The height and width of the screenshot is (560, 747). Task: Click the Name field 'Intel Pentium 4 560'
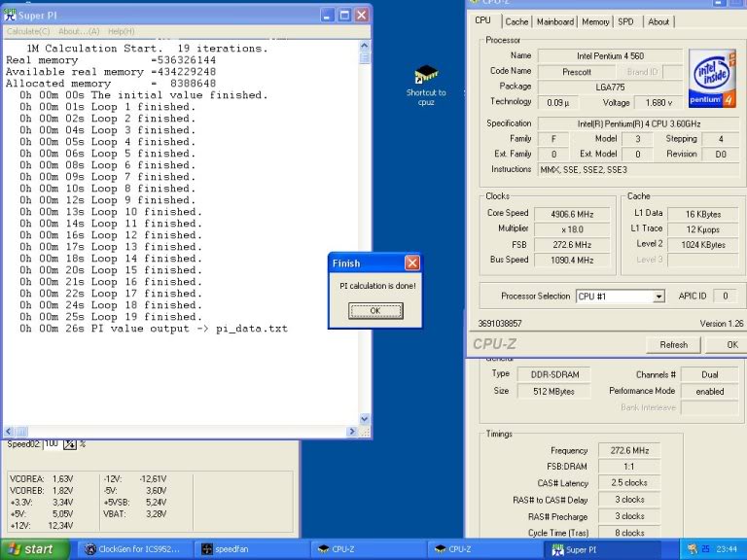click(610, 56)
